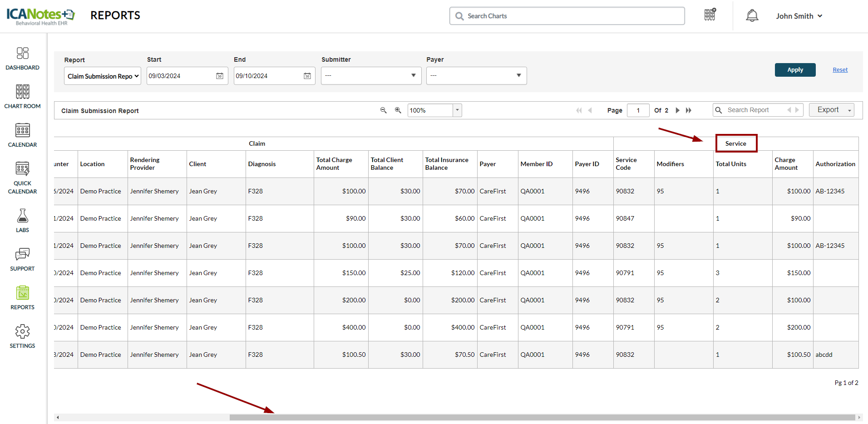
Task: Click the Reset link
Action: (x=840, y=70)
